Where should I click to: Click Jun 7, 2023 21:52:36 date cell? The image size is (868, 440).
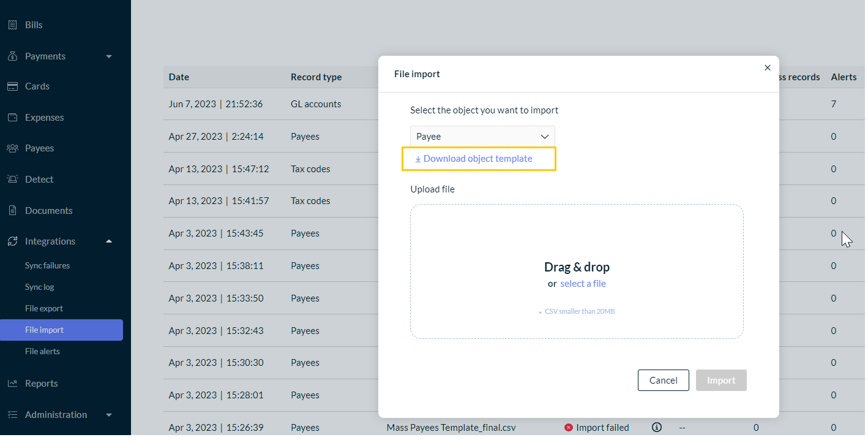tap(215, 104)
